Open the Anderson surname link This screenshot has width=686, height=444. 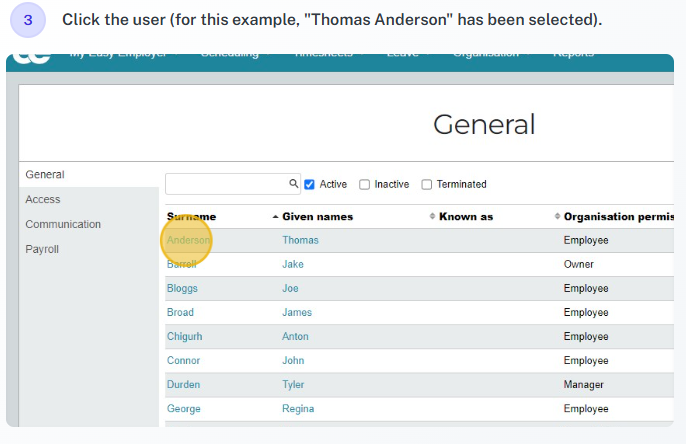point(188,240)
